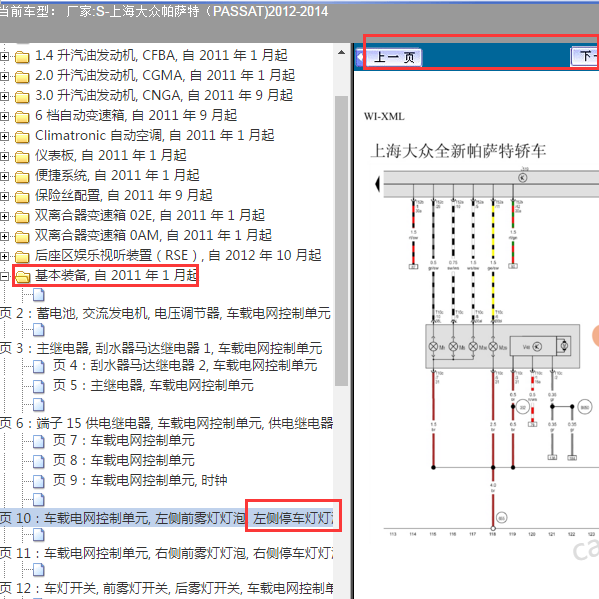Expand 保险丝配置 folder node
599x599 pixels.
point(4,196)
